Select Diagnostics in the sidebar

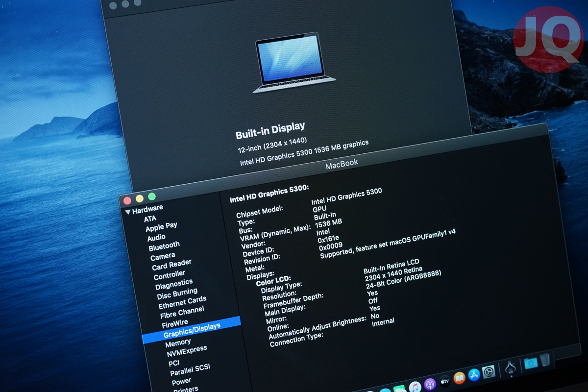click(x=174, y=284)
